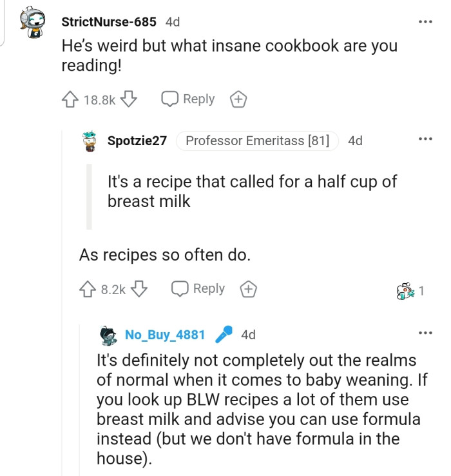451x476 pixels.
Task: Open No_Buy_4881 username link
Action: tap(165, 335)
